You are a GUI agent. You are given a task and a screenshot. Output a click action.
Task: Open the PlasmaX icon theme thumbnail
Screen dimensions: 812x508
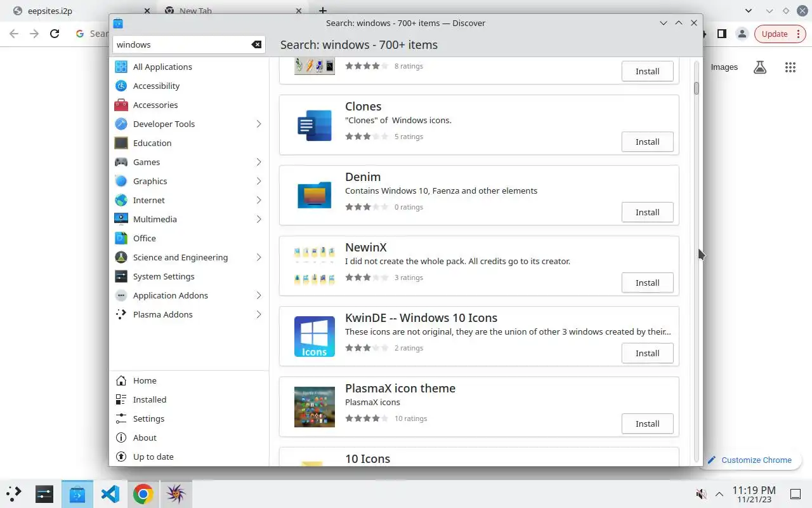tap(315, 407)
